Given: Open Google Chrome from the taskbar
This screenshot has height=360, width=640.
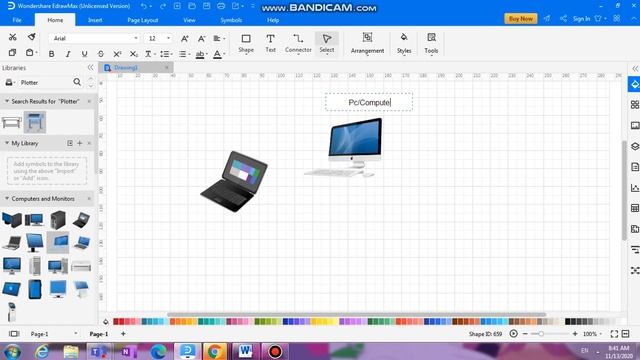Looking at the screenshot, I should coord(215,351).
